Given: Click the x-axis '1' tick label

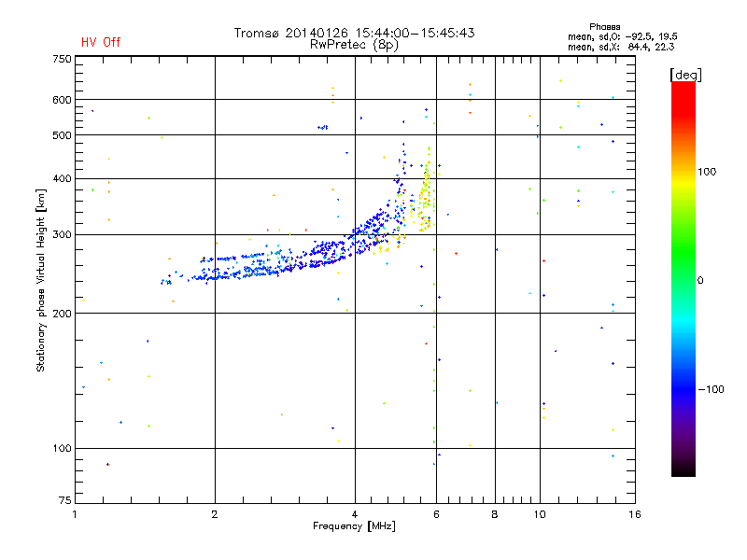Looking at the screenshot, I should pyautogui.click(x=75, y=514).
